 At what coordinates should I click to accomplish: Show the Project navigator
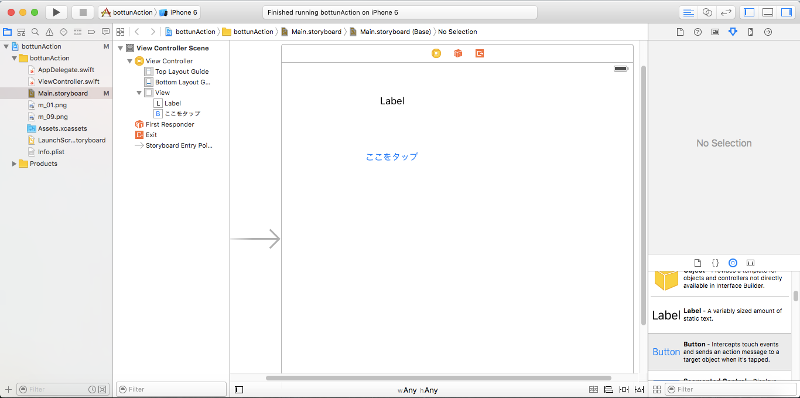7,32
